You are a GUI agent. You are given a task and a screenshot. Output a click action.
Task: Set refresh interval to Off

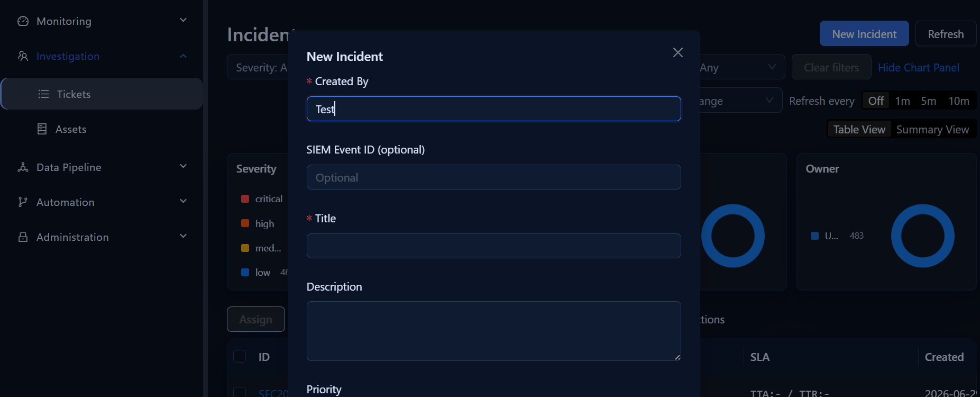coord(876,101)
